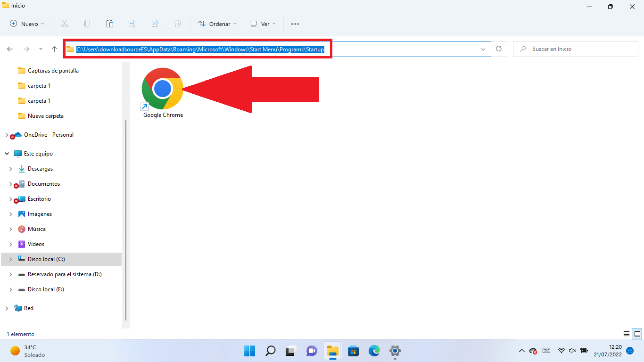Screen dimensions: 644x362
Task: Select Nueva carpeta in sidebar
Action: tap(46, 116)
